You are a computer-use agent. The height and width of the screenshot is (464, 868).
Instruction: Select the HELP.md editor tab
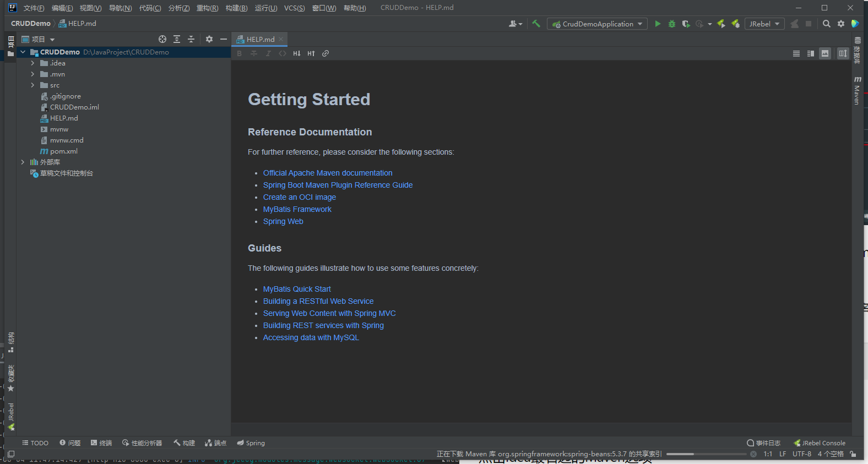pos(260,39)
